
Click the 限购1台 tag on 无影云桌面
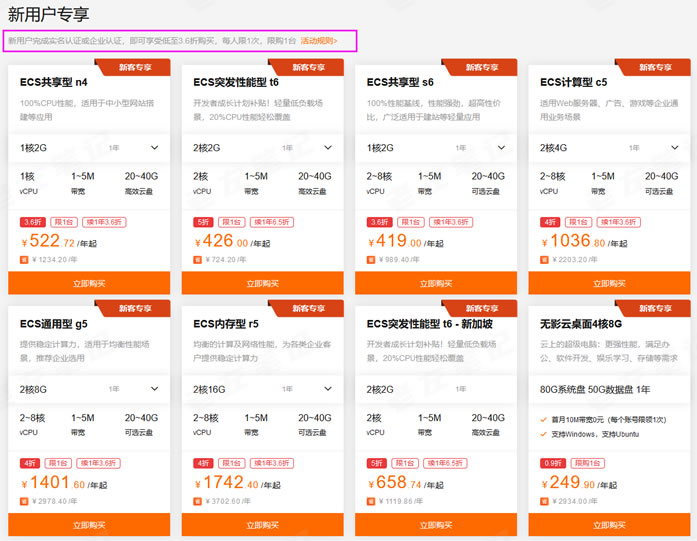588,463
